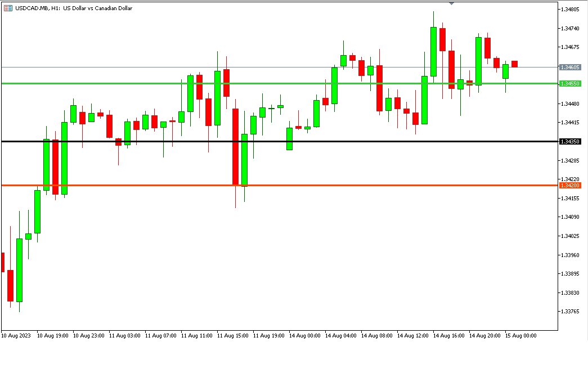Click the latest red candle at chart's right end

(x=514, y=64)
